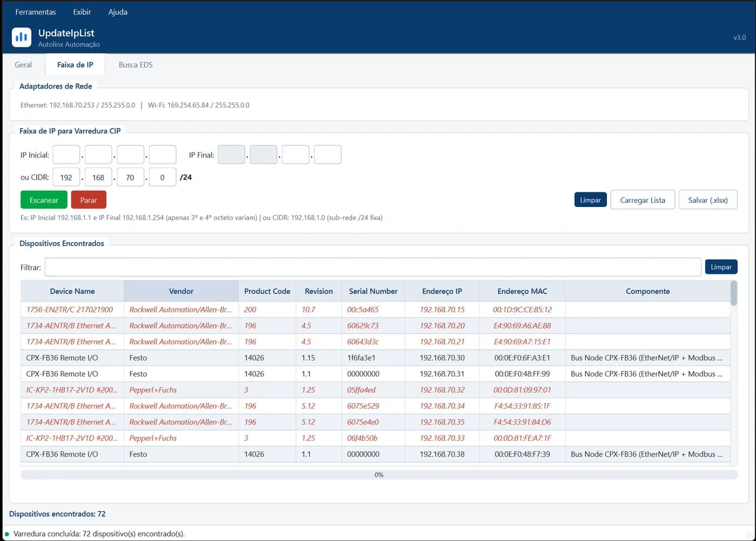Click MAC address 00:0E:F0:48:FF:99 cell

point(522,374)
